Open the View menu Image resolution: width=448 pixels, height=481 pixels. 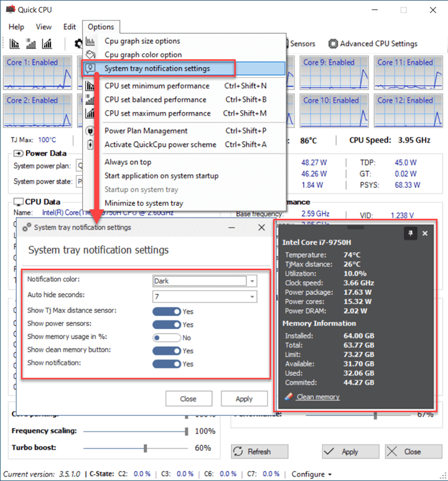pos(44,27)
